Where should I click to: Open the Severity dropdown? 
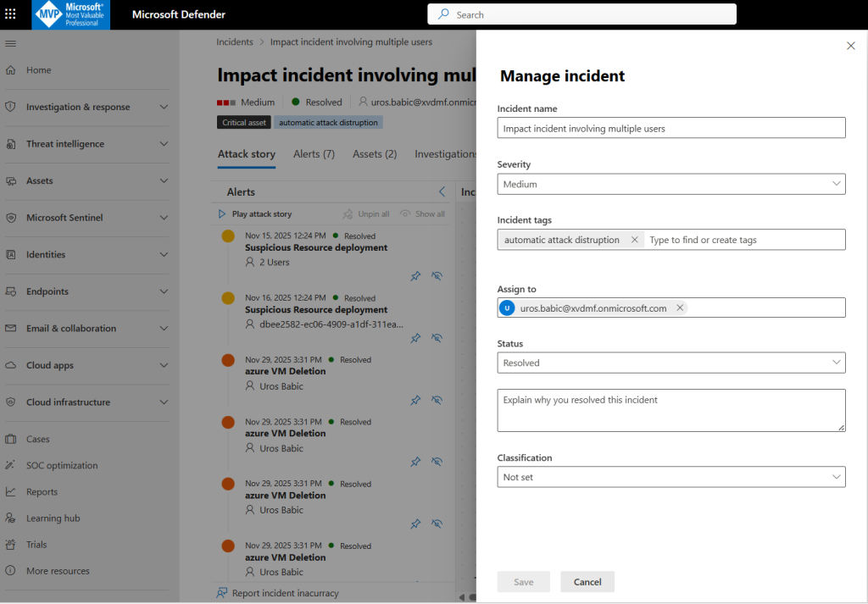670,184
